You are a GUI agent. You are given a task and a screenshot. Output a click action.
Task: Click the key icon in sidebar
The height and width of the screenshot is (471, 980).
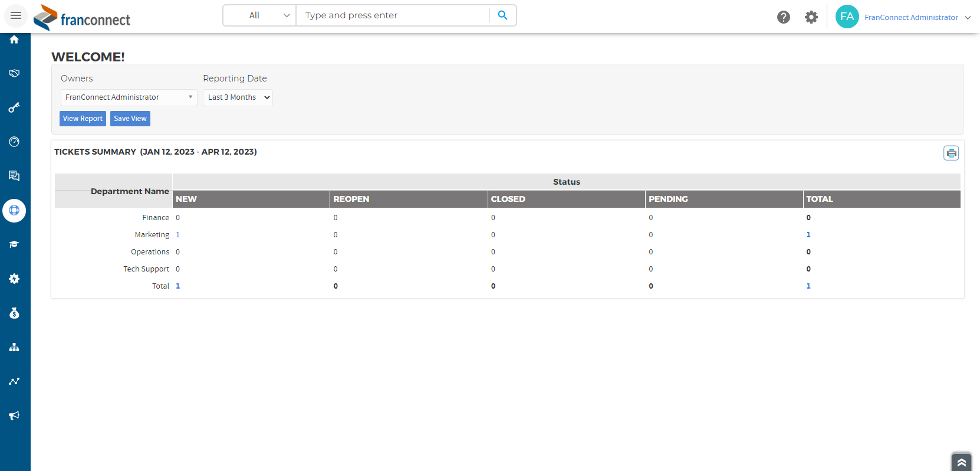pyautogui.click(x=14, y=107)
